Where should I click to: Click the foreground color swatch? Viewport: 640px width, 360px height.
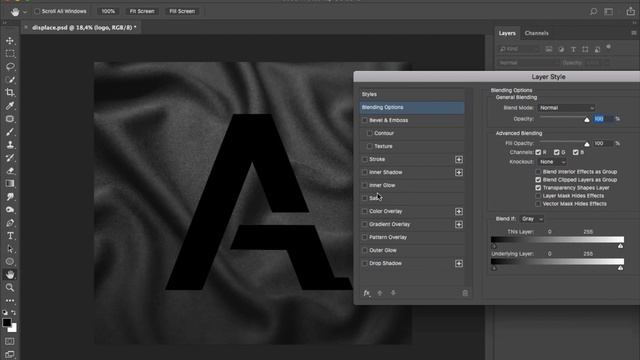coord(7,323)
